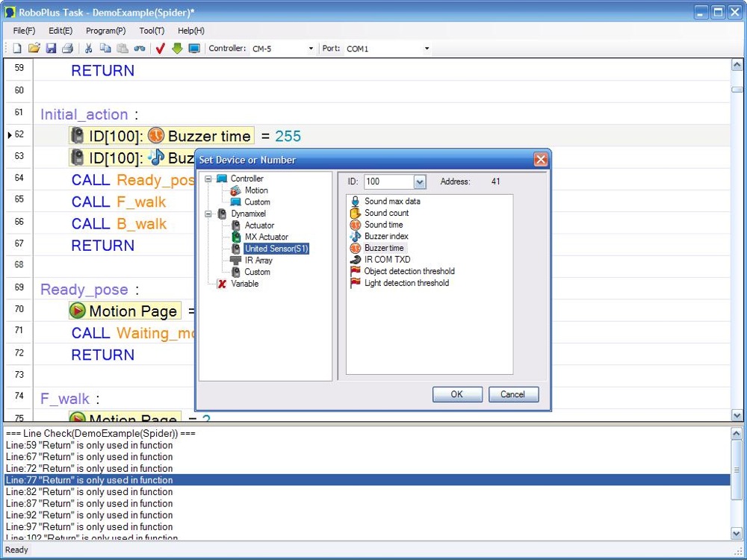
Task: Click the monitor view output icon
Action: [x=194, y=48]
